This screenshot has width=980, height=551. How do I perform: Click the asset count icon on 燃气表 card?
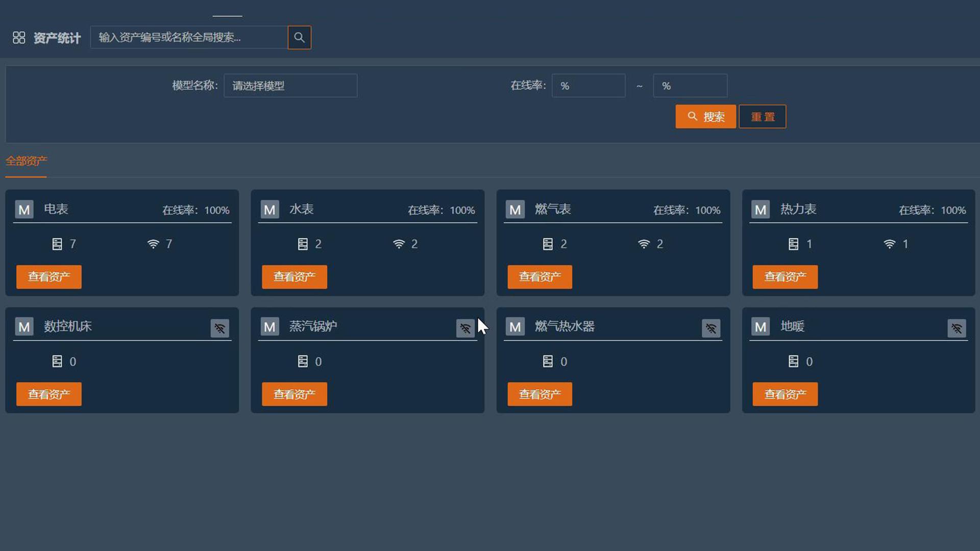(x=548, y=244)
